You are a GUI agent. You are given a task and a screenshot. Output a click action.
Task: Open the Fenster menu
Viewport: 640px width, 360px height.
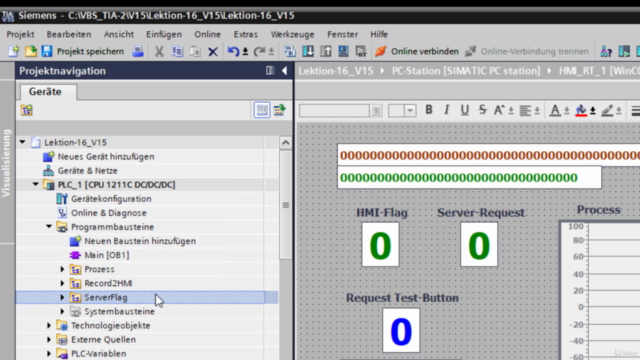(x=342, y=34)
